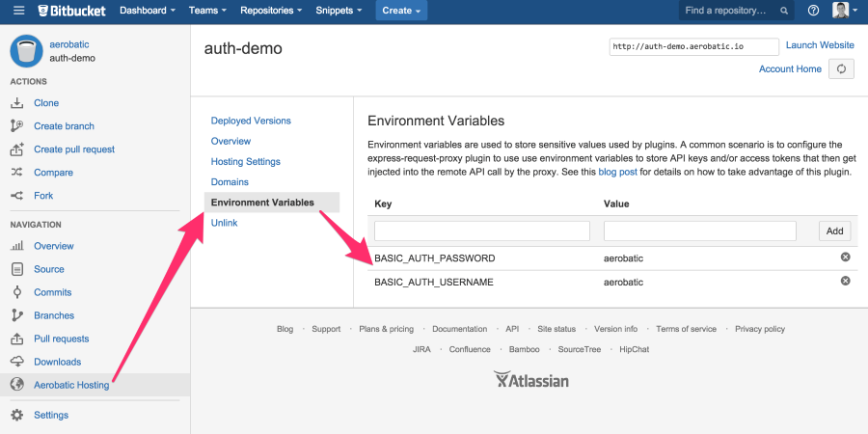This screenshot has height=434, width=868.
Task: Open Clone action in sidebar
Action: [46, 103]
